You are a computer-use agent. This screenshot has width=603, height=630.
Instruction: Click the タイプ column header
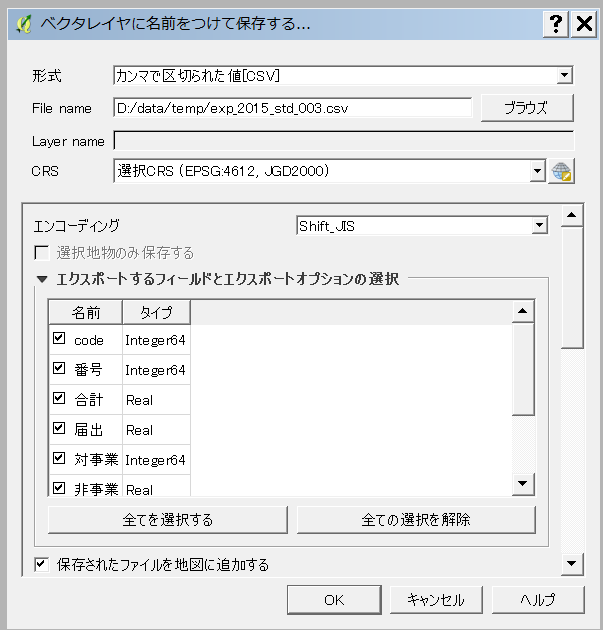click(156, 312)
